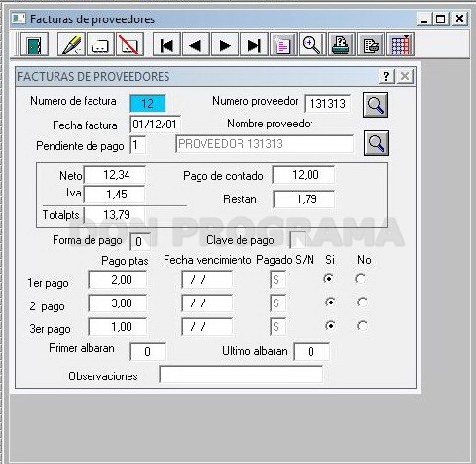Viewport: 476px width, 464px height.
Task: Click the delete record crossed-out icon
Action: 129,45
